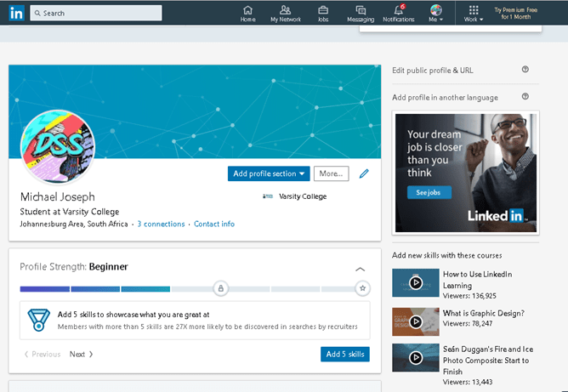This screenshot has height=392, width=568.
Task: Open What is Graphic Design? course title
Action: pyautogui.click(x=484, y=313)
